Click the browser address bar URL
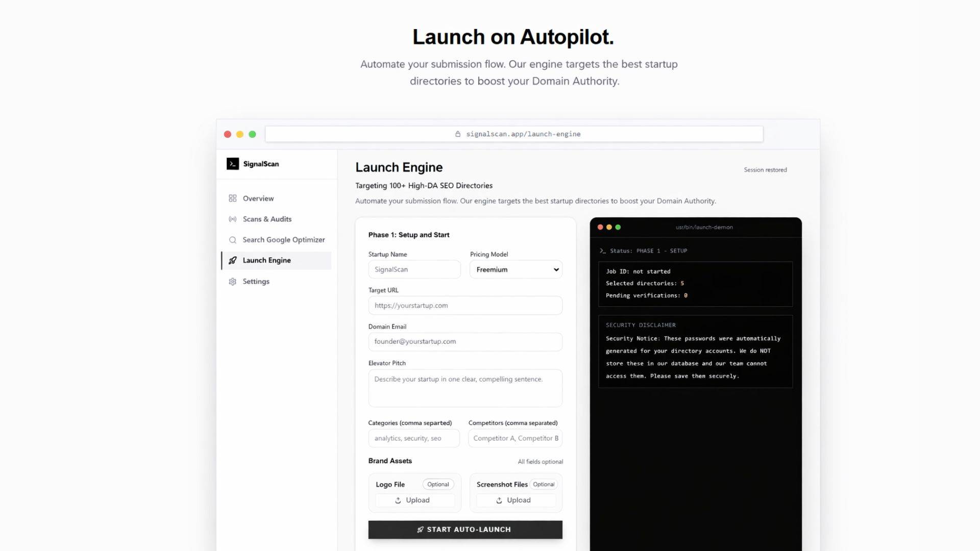 (x=523, y=134)
